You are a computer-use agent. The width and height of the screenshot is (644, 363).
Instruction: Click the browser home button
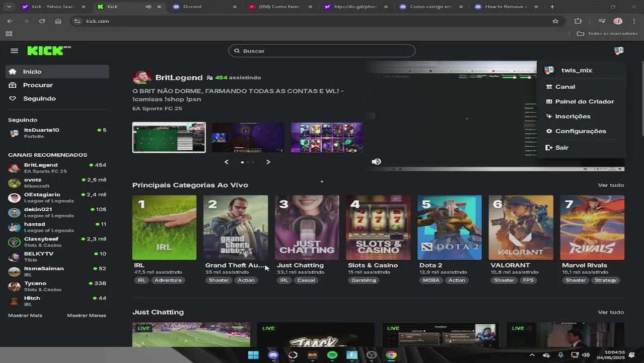(x=58, y=21)
